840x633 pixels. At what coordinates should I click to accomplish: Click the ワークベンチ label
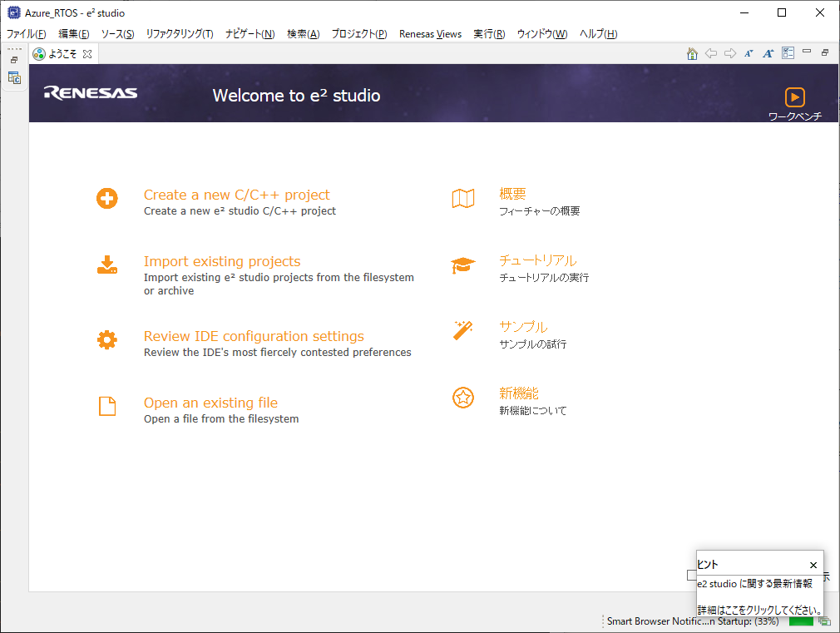coord(795,116)
